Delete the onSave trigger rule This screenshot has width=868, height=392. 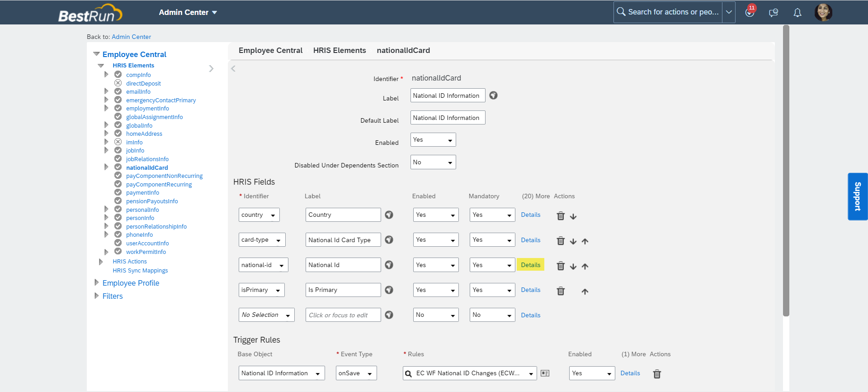pyautogui.click(x=657, y=374)
